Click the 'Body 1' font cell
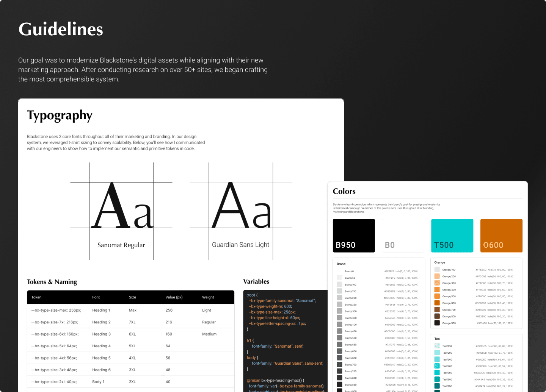Screen dimensions: 546x392 click(x=98, y=382)
